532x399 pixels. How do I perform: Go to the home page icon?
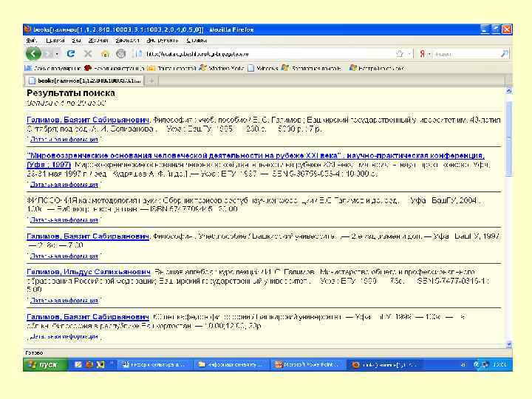(x=105, y=54)
